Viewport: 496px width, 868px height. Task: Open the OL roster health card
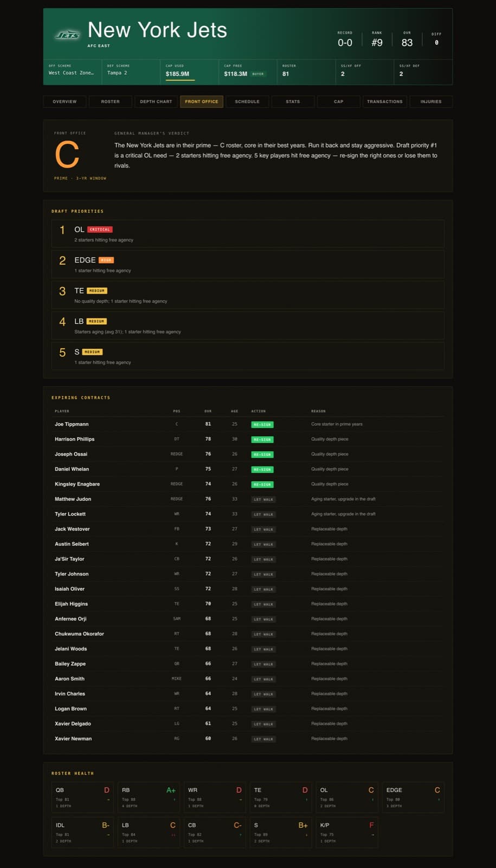click(x=347, y=797)
